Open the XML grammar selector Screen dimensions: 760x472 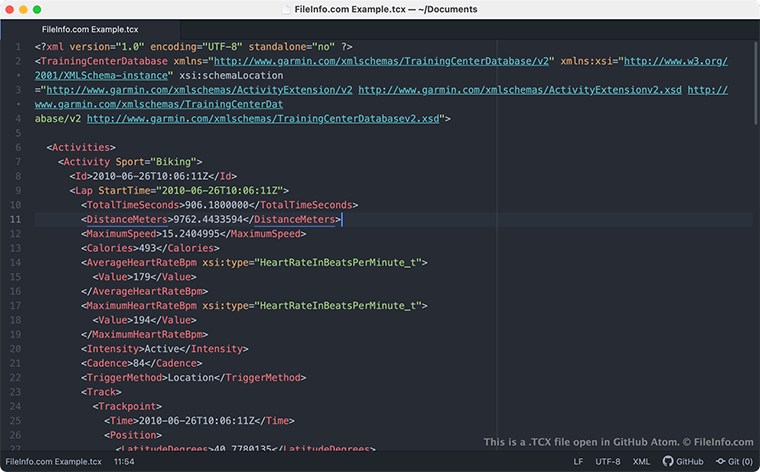coord(642,462)
